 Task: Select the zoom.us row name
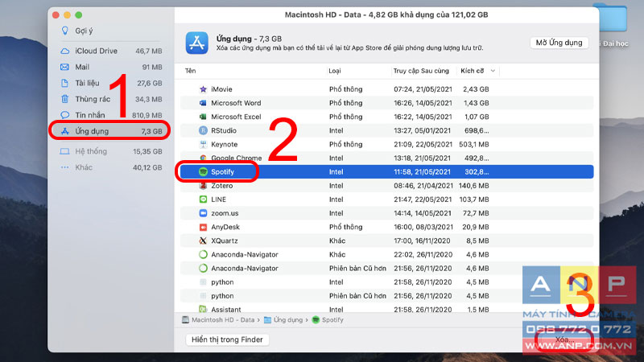[225, 213]
